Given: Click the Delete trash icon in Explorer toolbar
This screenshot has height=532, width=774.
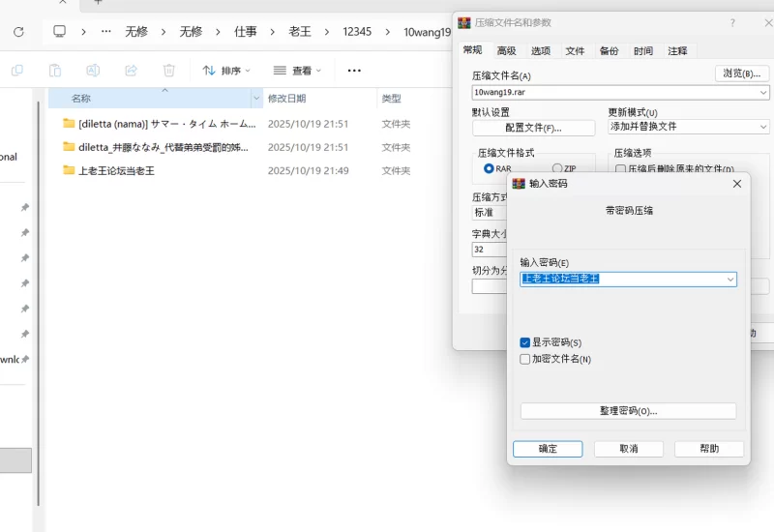Looking at the screenshot, I should coord(168,70).
